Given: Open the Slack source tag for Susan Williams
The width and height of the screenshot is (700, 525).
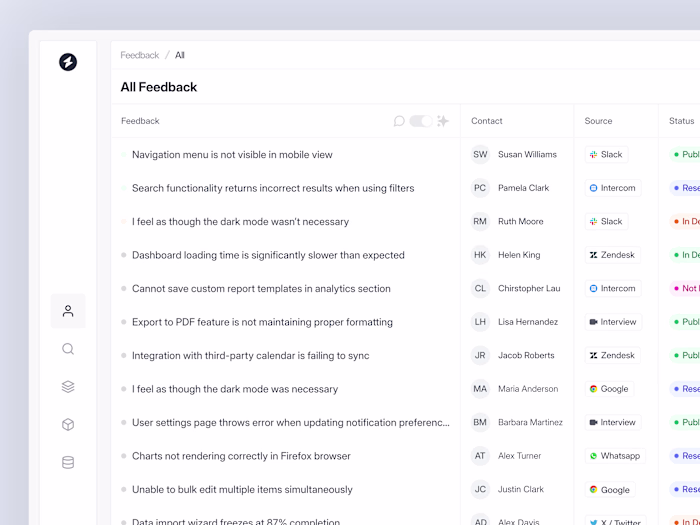Looking at the screenshot, I should (606, 155).
